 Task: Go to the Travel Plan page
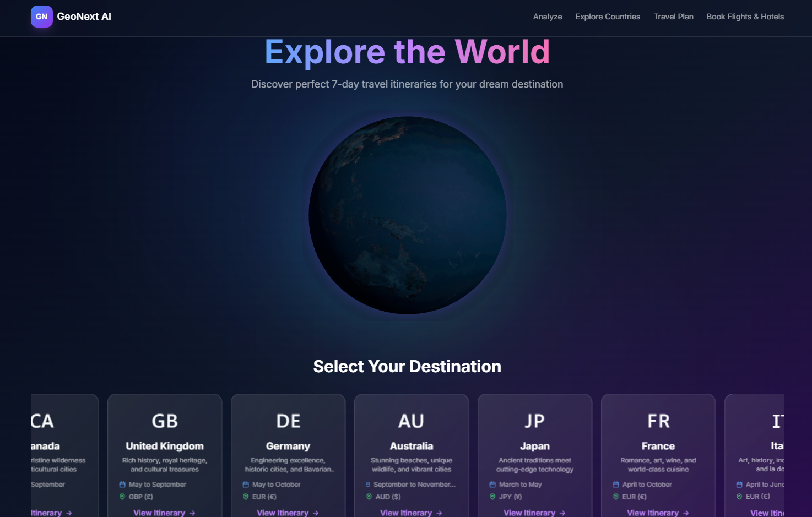(673, 17)
